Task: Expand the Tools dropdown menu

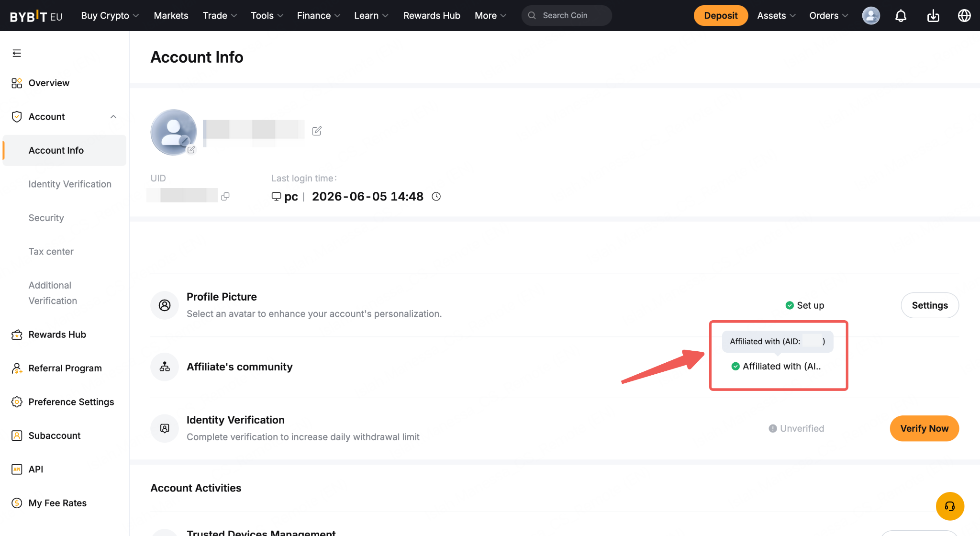Action: [x=267, y=16]
